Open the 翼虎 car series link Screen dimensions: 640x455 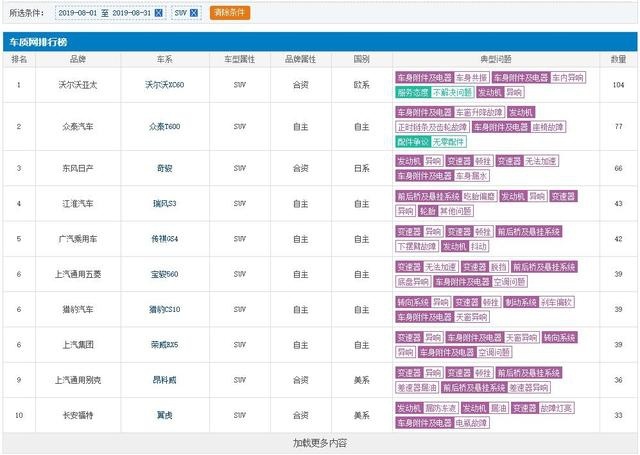click(x=164, y=415)
